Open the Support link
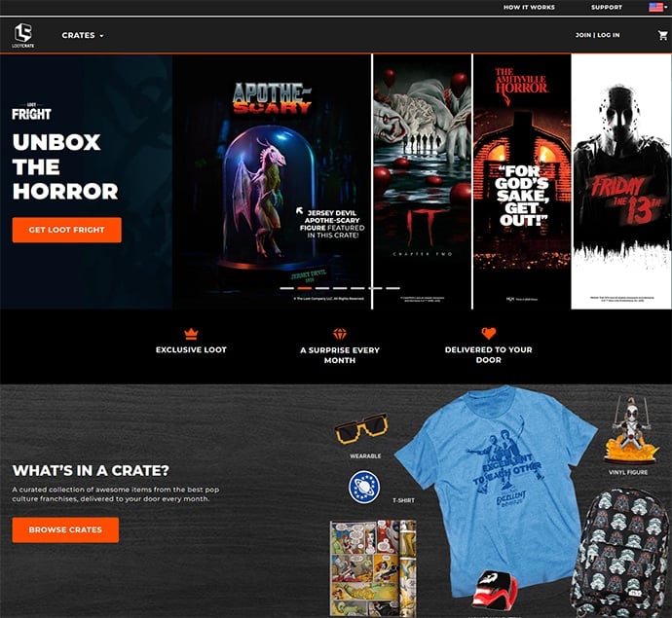The image size is (672, 618). [x=607, y=7]
